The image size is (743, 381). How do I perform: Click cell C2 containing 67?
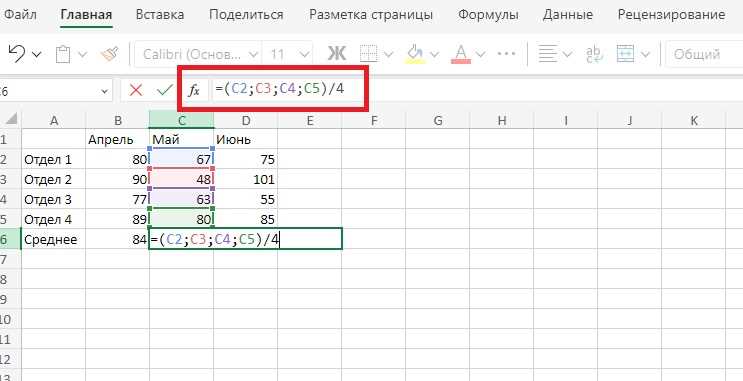[x=181, y=160]
